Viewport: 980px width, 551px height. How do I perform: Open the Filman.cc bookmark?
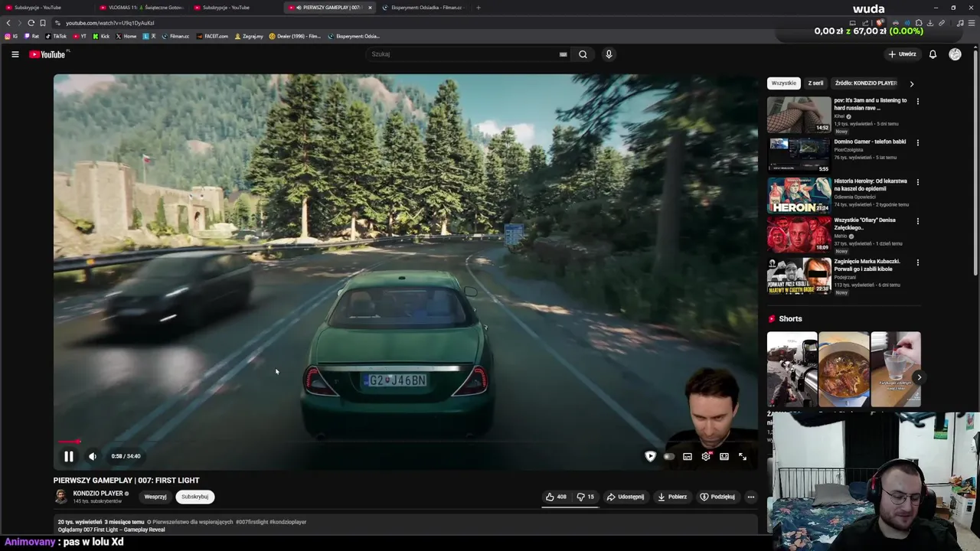(175, 36)
